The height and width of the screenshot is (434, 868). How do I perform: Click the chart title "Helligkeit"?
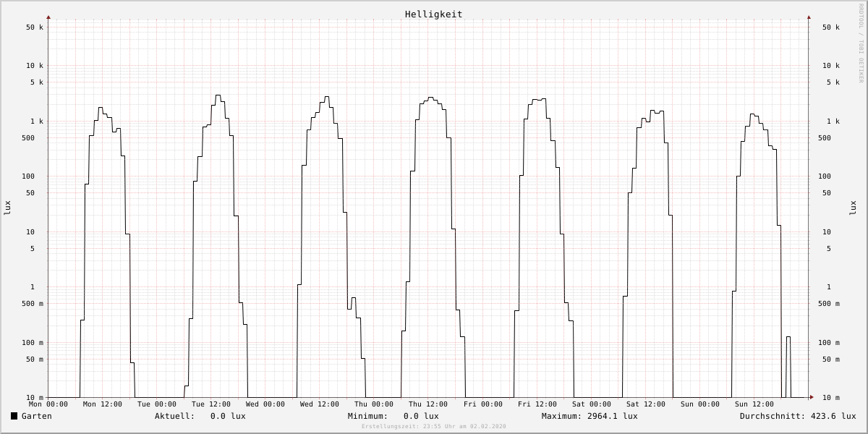coord(434,14)
